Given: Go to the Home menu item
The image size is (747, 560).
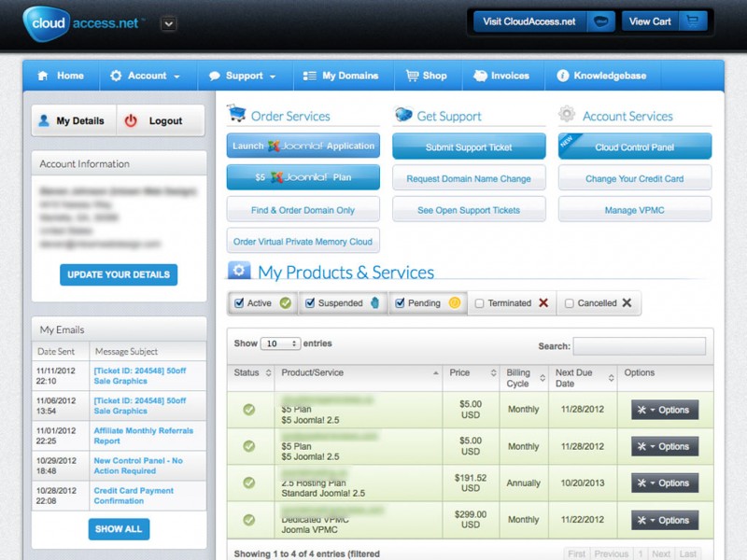Looking at the screenshot, I should pos(61,76).
